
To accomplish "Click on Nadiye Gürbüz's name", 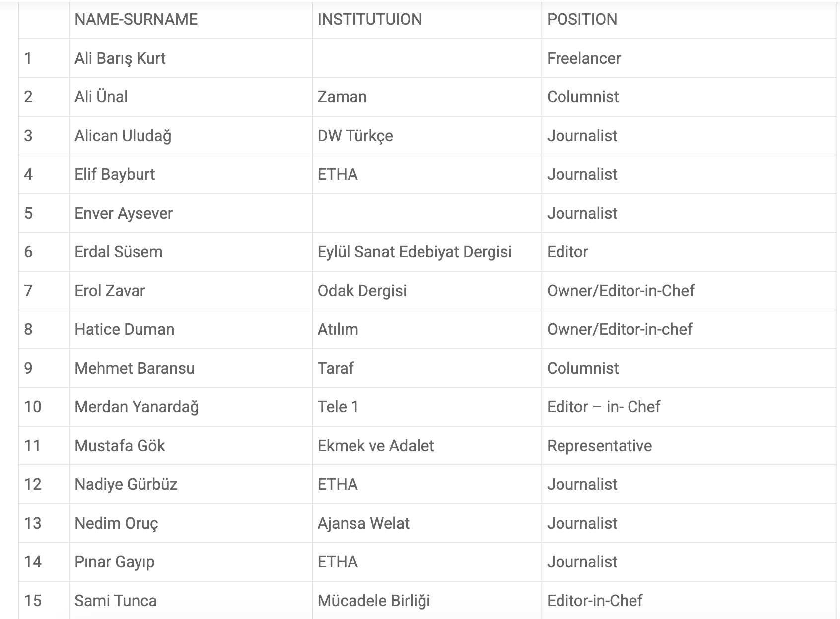I will (x=126, y=484).
